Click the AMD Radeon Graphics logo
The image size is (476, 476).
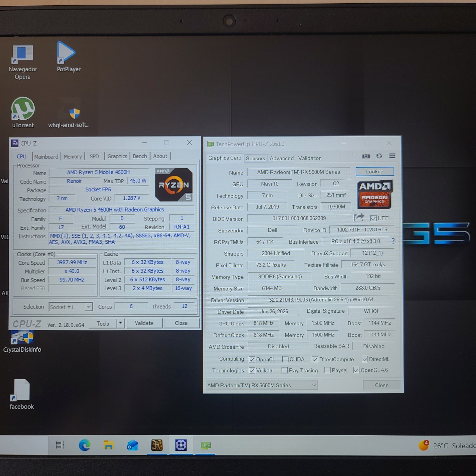(x=375, y=194)
